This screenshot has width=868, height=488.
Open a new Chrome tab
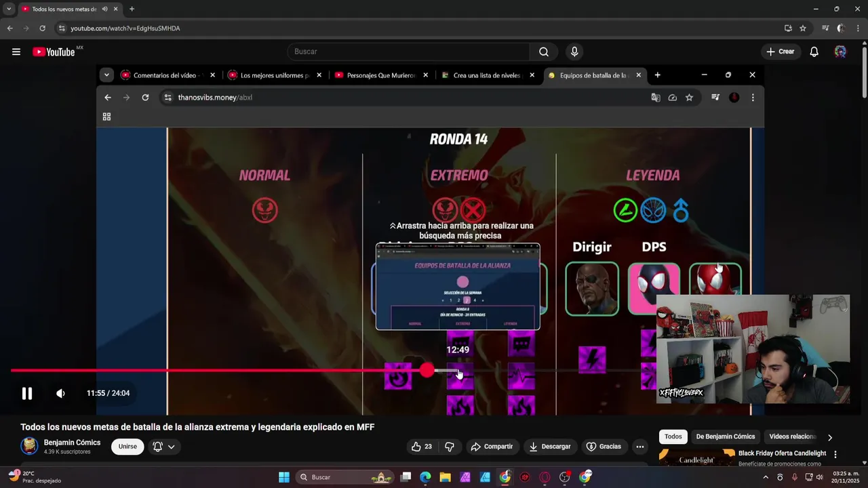point(132,9)
